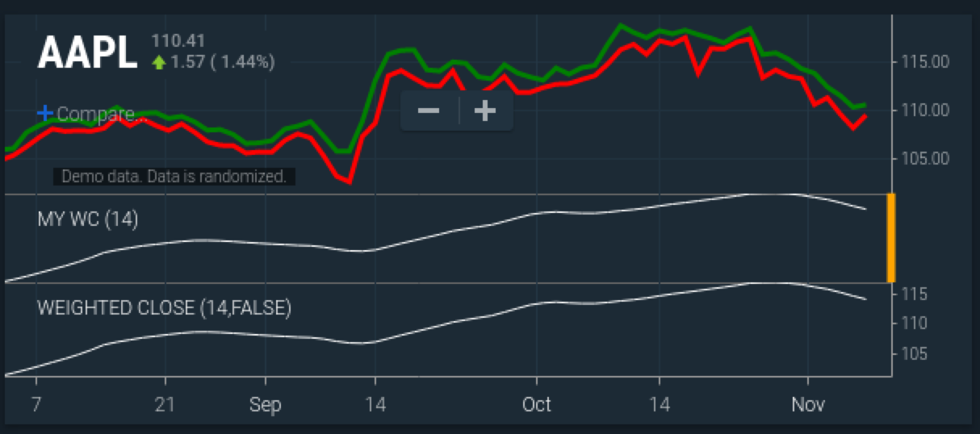Click 105 on Weighted Close axis

(915, 354)
